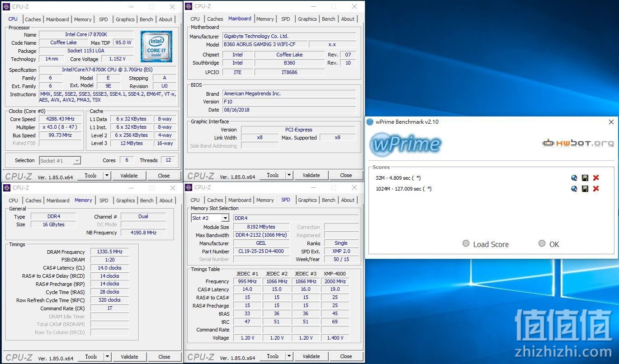The width and height of the screenshot is (619, 364).
Task: Click the Max Bandwidth DDR4-2132 value
Action: pos(262,235)
